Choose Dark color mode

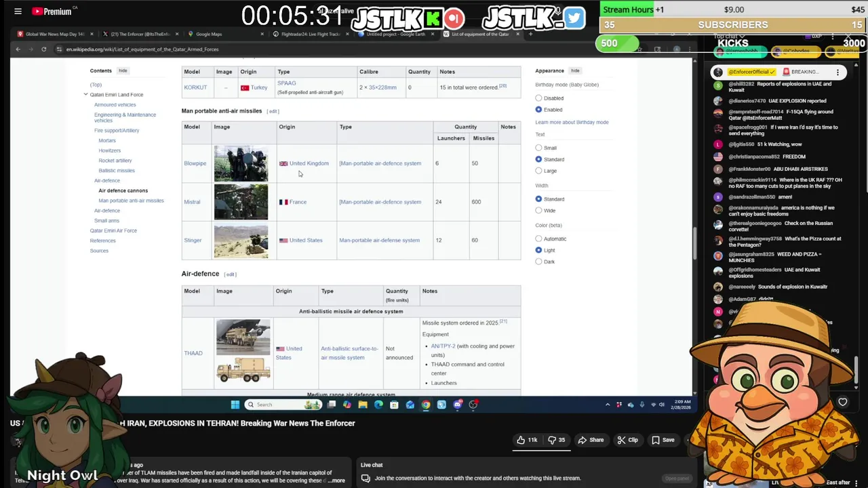click(x=538, y=262)
